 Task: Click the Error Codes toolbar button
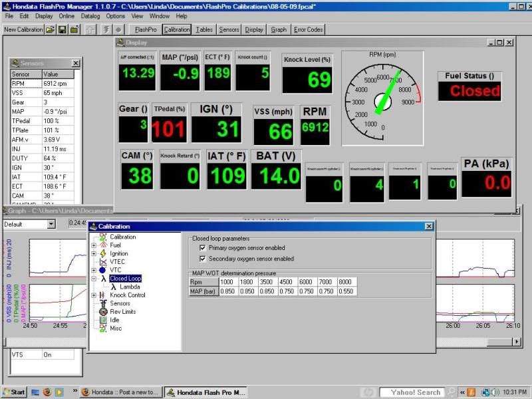[x=308, y=29]
